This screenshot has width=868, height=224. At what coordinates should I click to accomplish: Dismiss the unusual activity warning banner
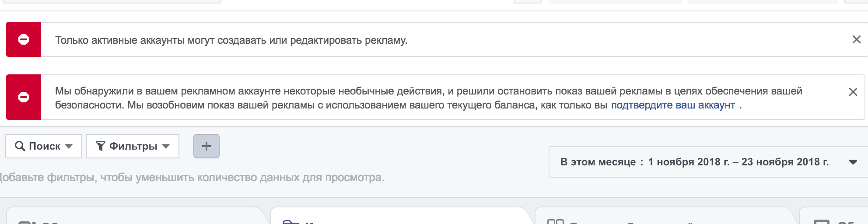tap(853, 92)
